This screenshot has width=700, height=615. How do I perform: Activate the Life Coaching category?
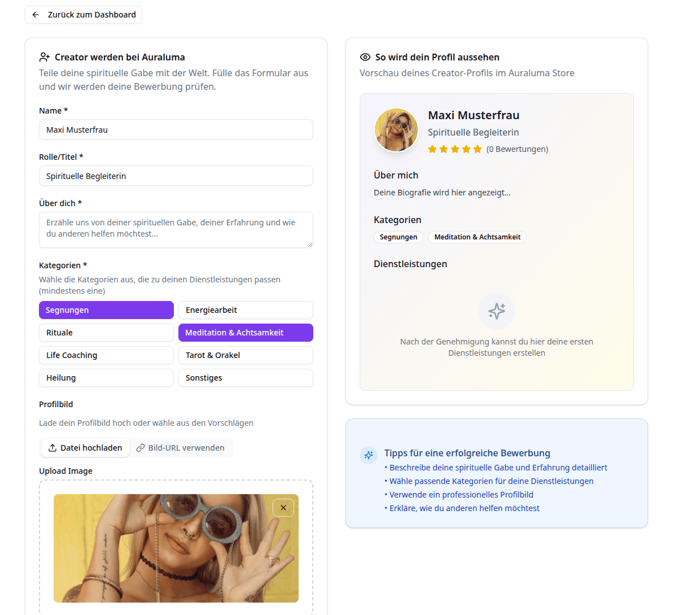click(x=106, y=355)
